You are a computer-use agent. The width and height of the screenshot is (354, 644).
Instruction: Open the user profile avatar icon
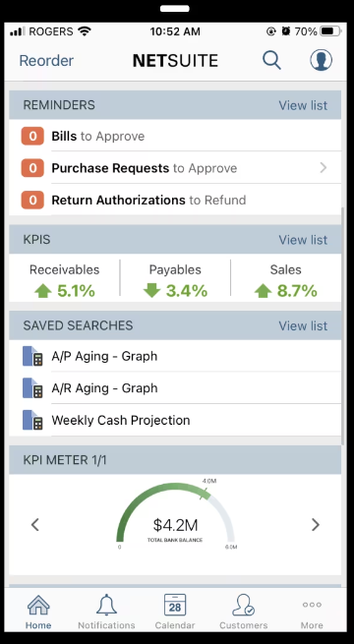click(x=322, y=60)
